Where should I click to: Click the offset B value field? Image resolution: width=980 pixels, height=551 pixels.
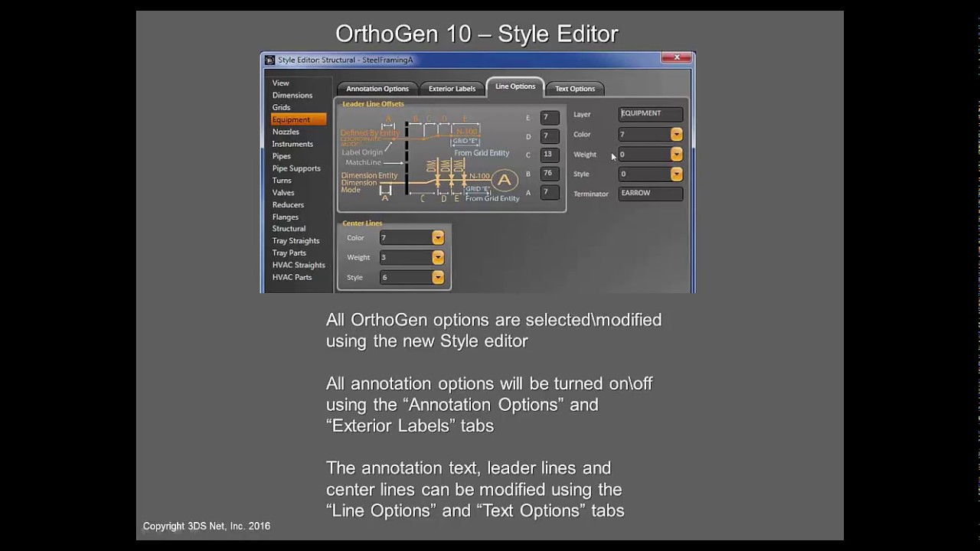(550, 174)
